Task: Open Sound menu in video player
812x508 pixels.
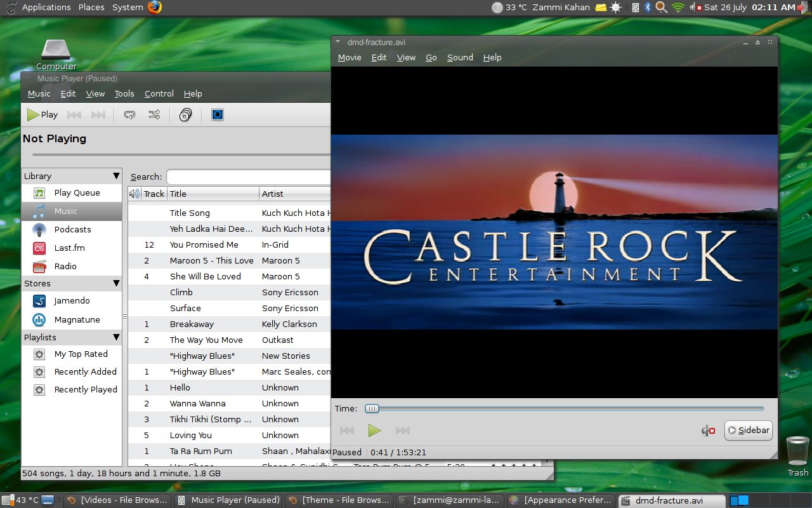Action: coord(460,57)
